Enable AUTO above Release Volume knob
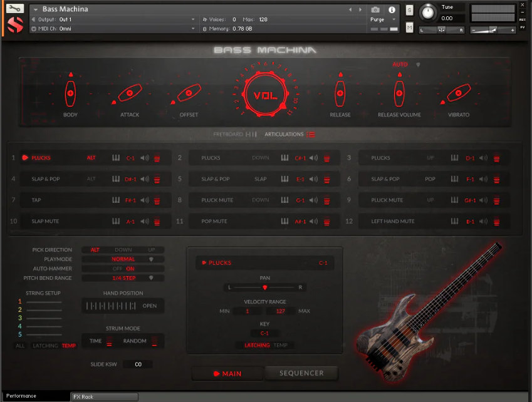 click(400, 64)
